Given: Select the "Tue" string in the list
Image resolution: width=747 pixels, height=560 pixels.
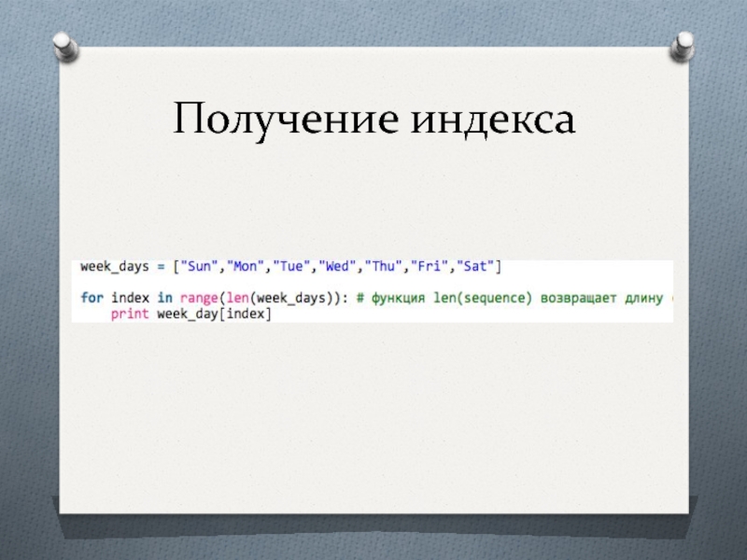Looking at the screenshot, I should (291, 267).
